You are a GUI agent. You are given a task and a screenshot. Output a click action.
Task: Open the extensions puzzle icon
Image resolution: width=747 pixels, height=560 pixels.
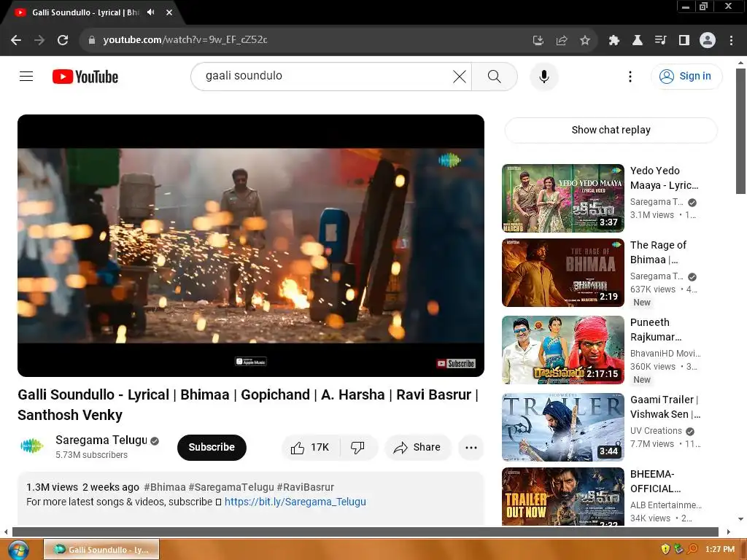614,41
